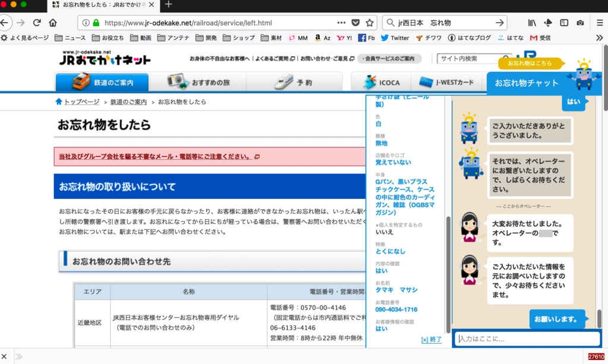The image size is (608, 364).
Task: Expand the ショップ bookmark folder
Action: click(x=239, y=37)
